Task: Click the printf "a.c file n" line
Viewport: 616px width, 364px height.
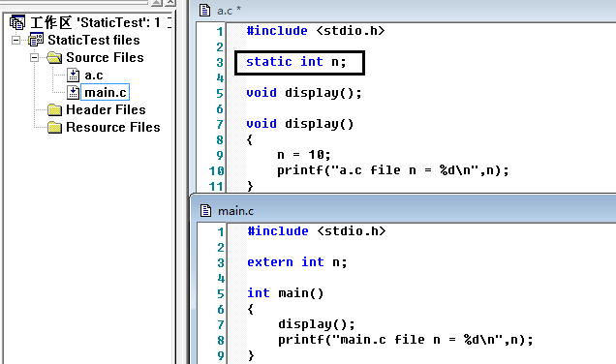Action: click(x=393, y=170)
